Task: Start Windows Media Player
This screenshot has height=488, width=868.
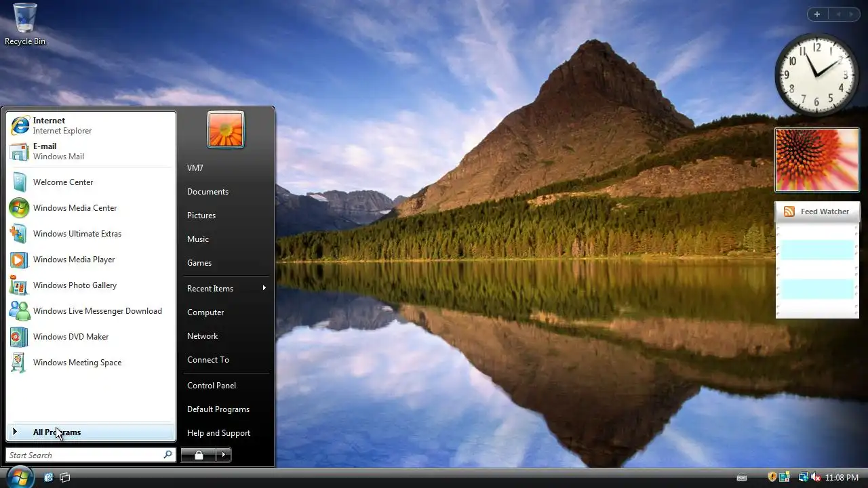Action: (x=91, y=260)
